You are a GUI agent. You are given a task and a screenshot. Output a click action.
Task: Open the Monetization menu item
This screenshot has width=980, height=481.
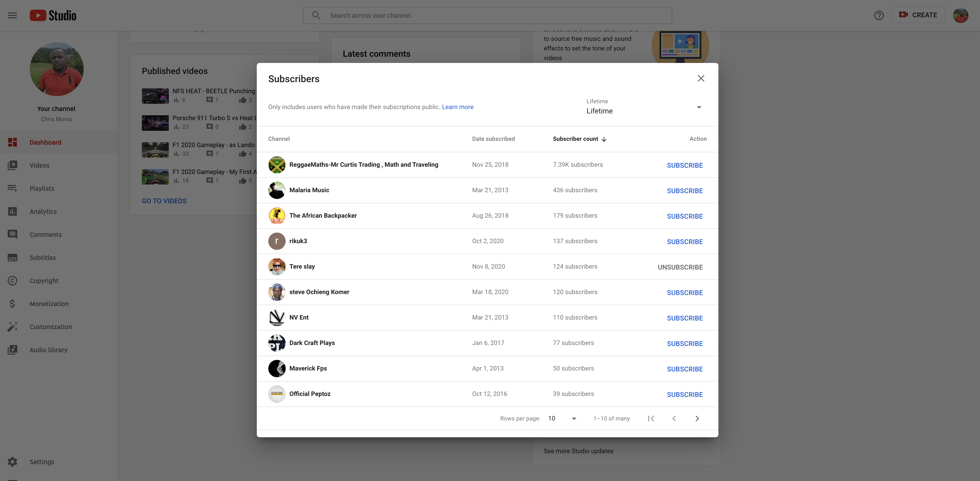coord(59,303)
